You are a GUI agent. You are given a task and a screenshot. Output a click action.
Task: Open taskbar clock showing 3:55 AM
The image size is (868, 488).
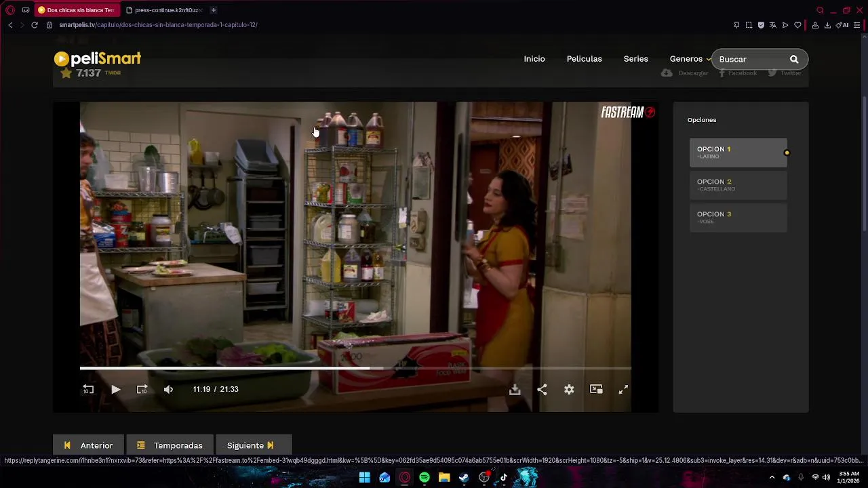[x=849, y=477]
